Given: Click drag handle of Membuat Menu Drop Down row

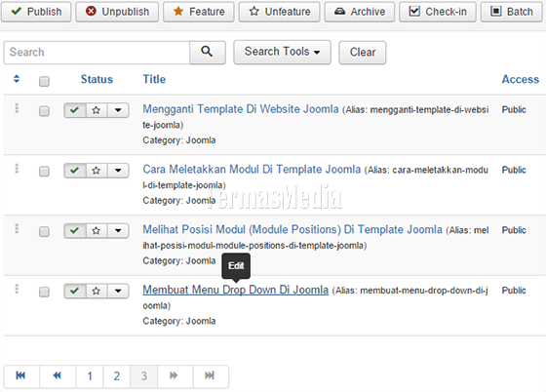Looking at the screenshot, I should 17,289.
